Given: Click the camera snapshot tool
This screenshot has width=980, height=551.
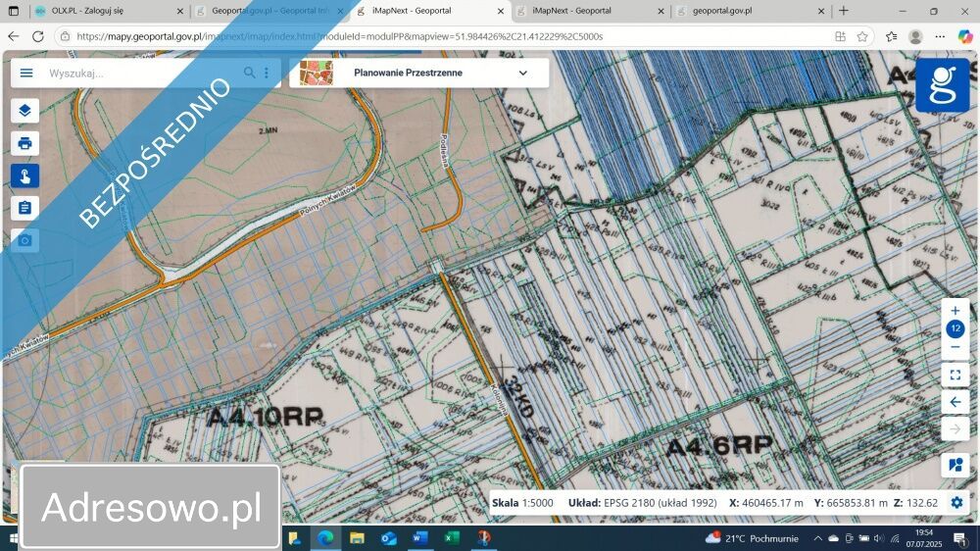Looking at the screenshot, I should tap(25, 240).
